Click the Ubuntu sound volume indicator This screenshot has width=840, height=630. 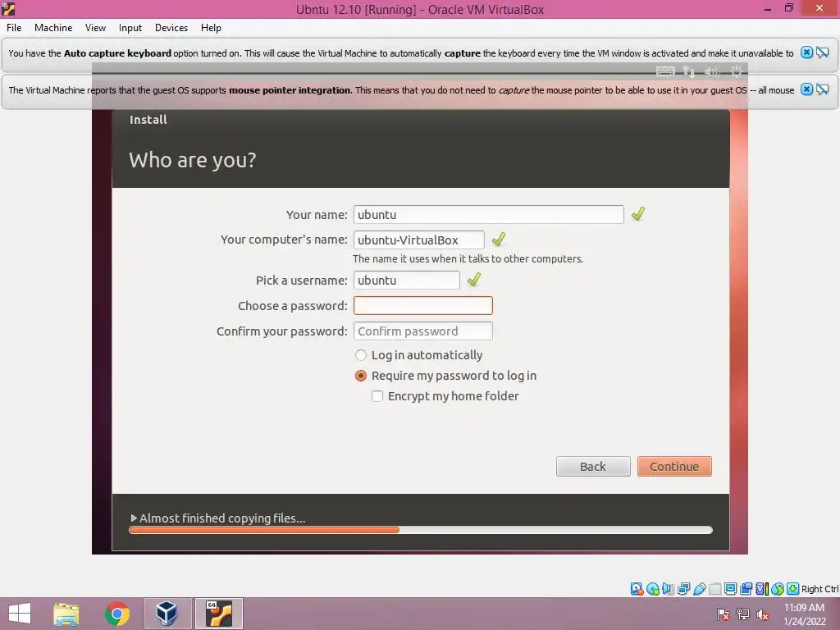coord(712,71)
